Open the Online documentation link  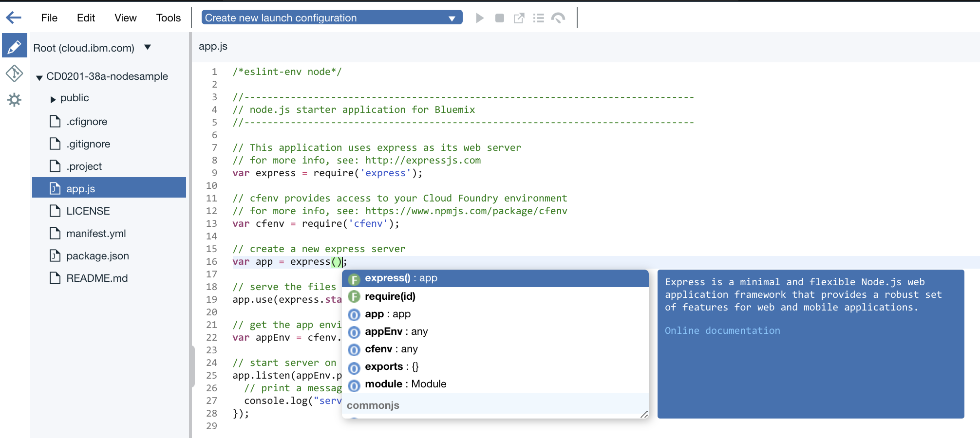click(x=722, y=330)
